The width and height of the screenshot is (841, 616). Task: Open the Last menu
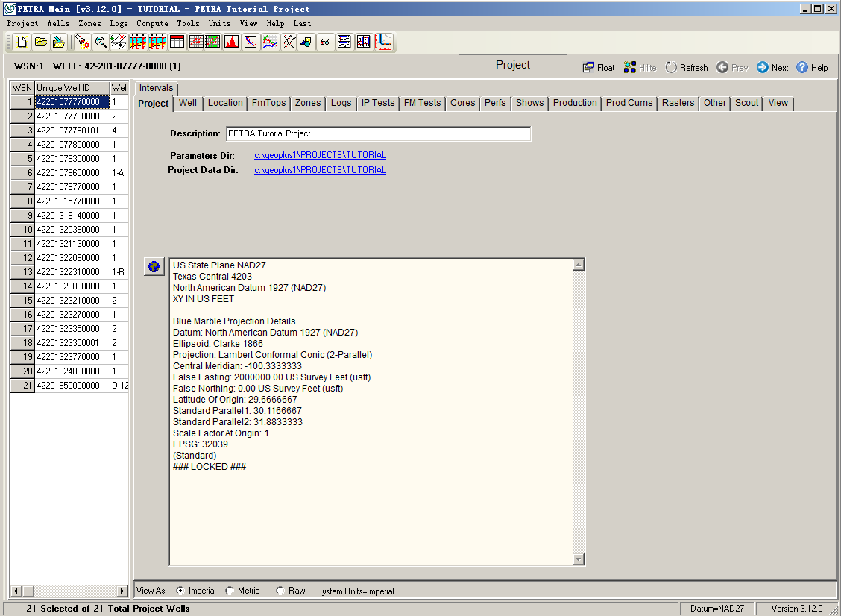(302, 24)
